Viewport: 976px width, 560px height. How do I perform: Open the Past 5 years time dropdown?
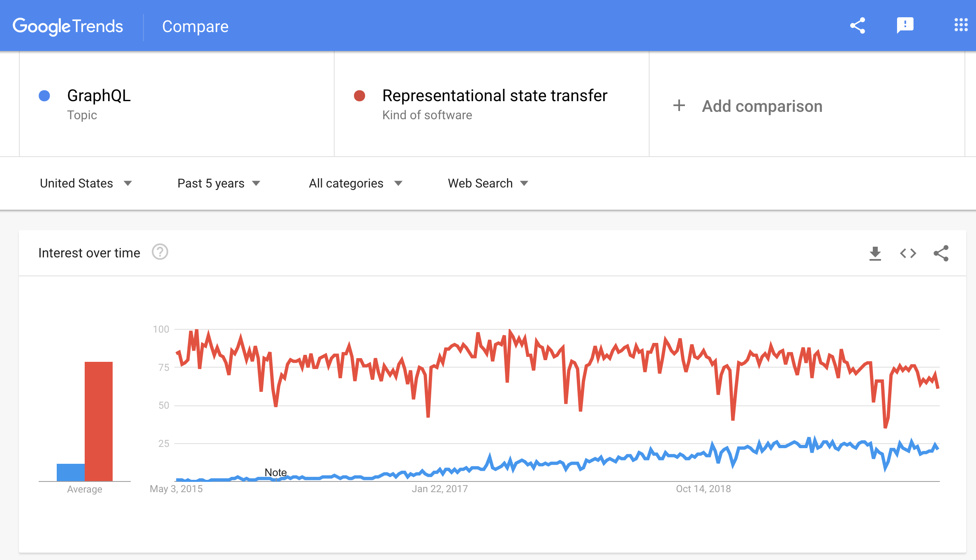point(219,183)
